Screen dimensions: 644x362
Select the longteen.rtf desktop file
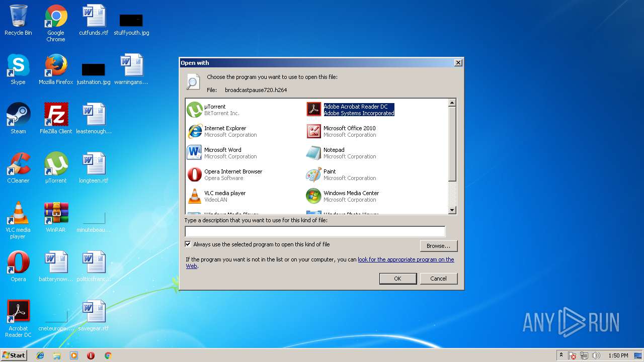[x=94, y=168]
